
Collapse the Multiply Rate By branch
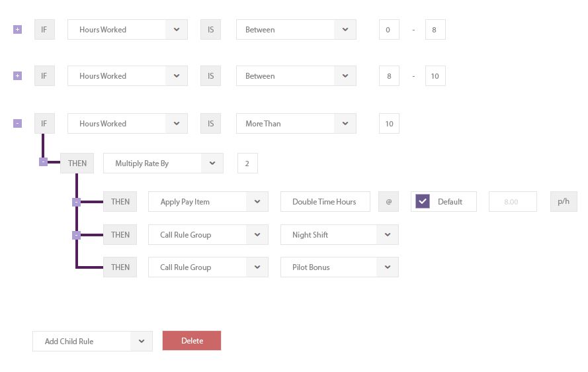[x=43, y=162]
